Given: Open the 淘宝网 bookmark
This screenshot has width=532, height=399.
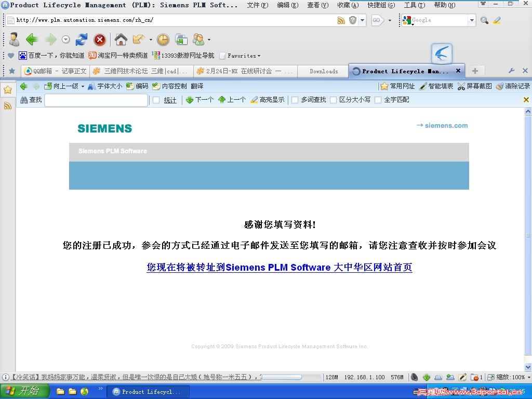Looking at the screenshot, I should pyautogui.click(x=118, y=56).
